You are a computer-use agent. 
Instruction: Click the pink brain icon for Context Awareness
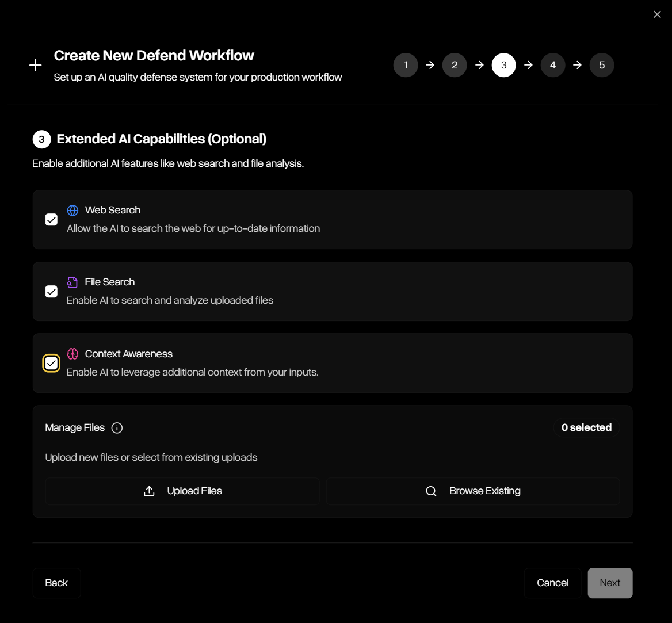coord(72,354)
